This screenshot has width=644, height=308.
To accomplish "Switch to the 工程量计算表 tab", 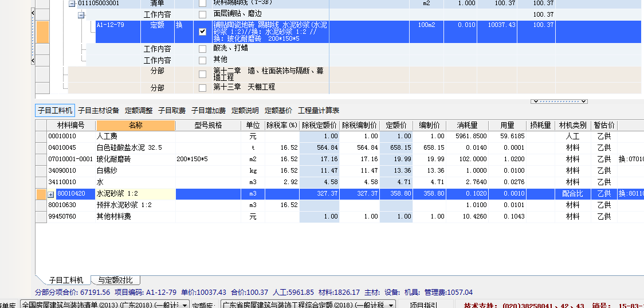I will (319, 111).
